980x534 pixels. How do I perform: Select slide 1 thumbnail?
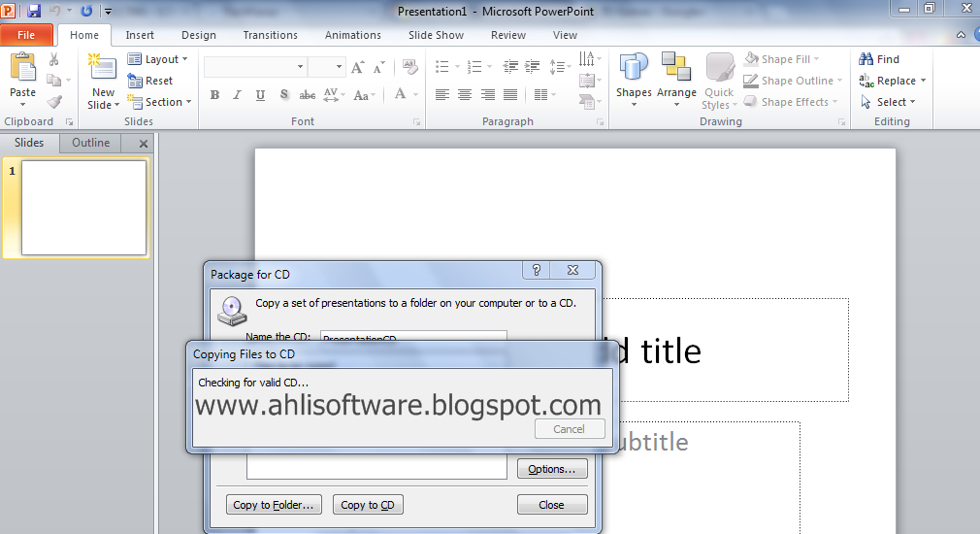[83, 208]
